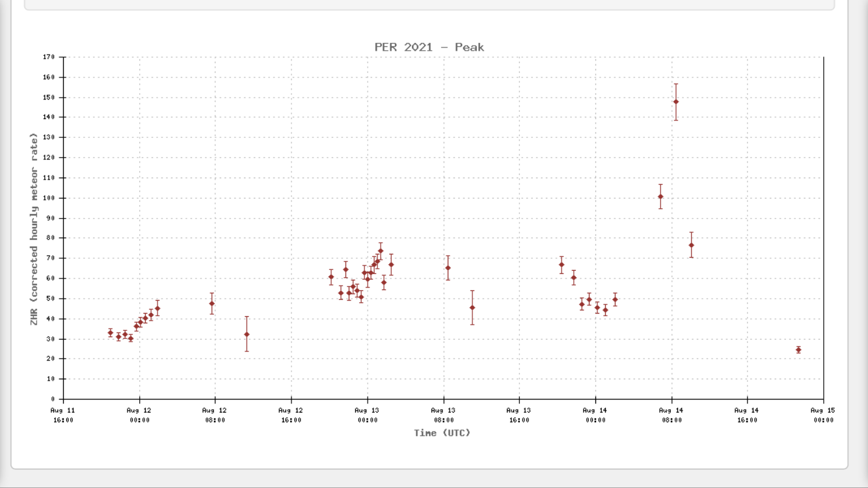Click the 'Aug 13 00:00' x-axis tick label
This screenshot has height=488, width=868.
click(x=367, y=415)
